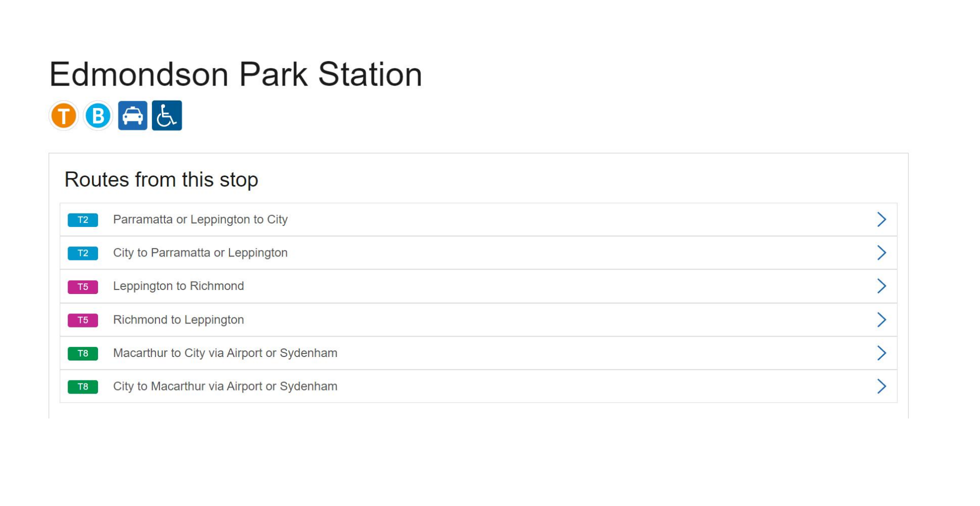Click the wheelchair accessibility icon
Image resolution: width=980 pixels, height=506 pixels.
point(167,116)
